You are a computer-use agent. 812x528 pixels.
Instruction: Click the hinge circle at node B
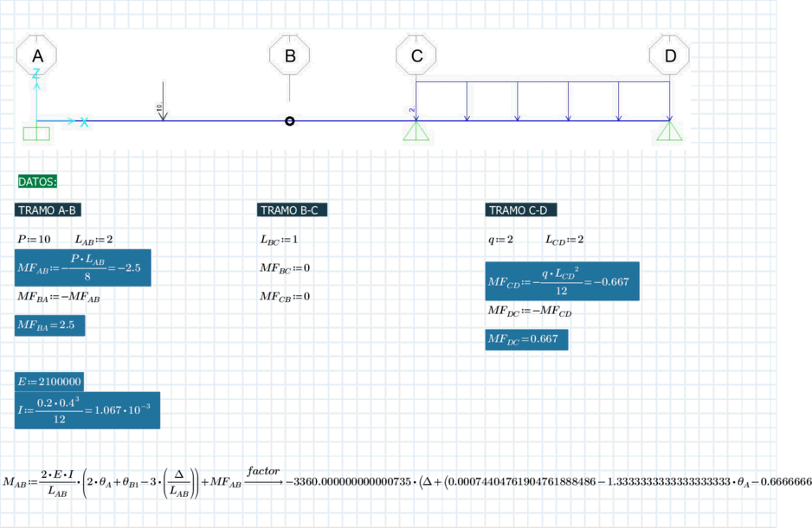(290, 121)
